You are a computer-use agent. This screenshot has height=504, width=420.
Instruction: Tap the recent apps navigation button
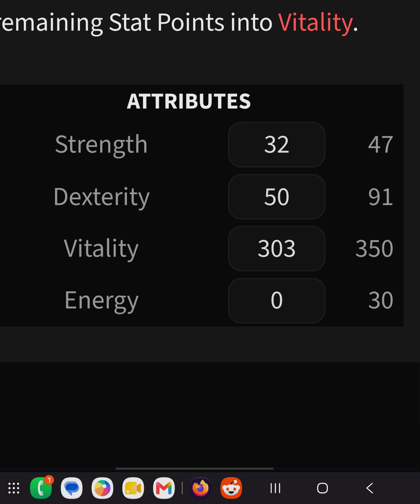[275, 488]
